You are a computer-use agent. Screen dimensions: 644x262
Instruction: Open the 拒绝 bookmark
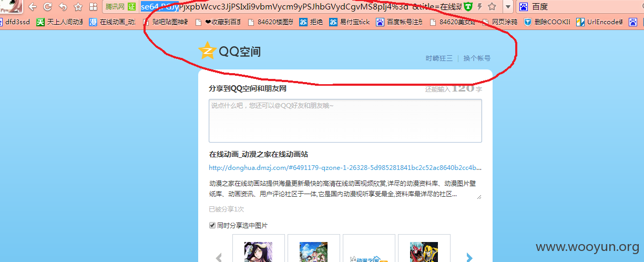[311, 22]
